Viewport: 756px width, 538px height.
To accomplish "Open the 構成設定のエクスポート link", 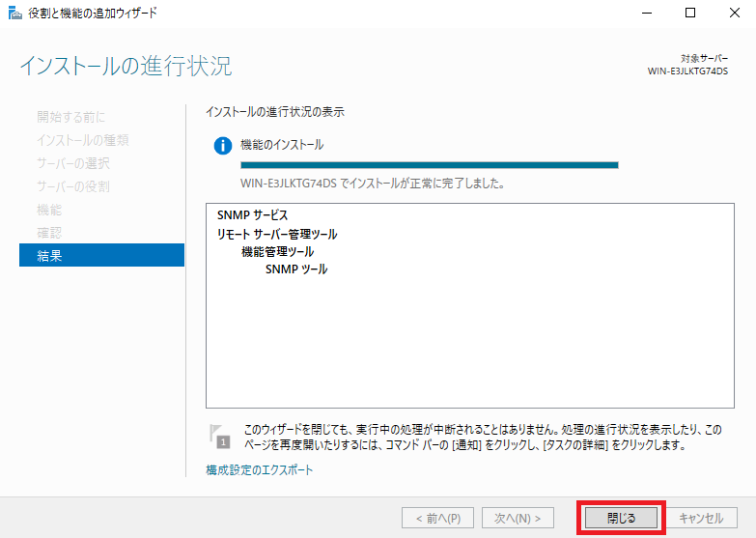I will coord(260,470).
